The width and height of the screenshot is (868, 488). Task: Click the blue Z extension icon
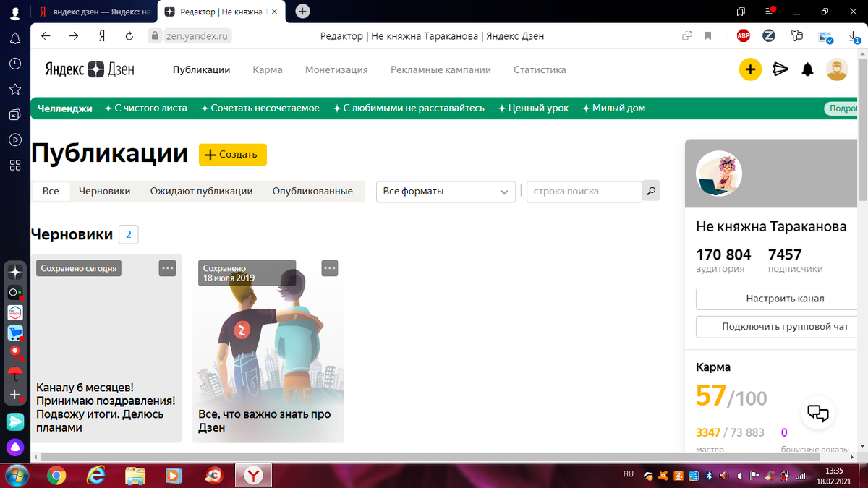click(x=769, y=35)
